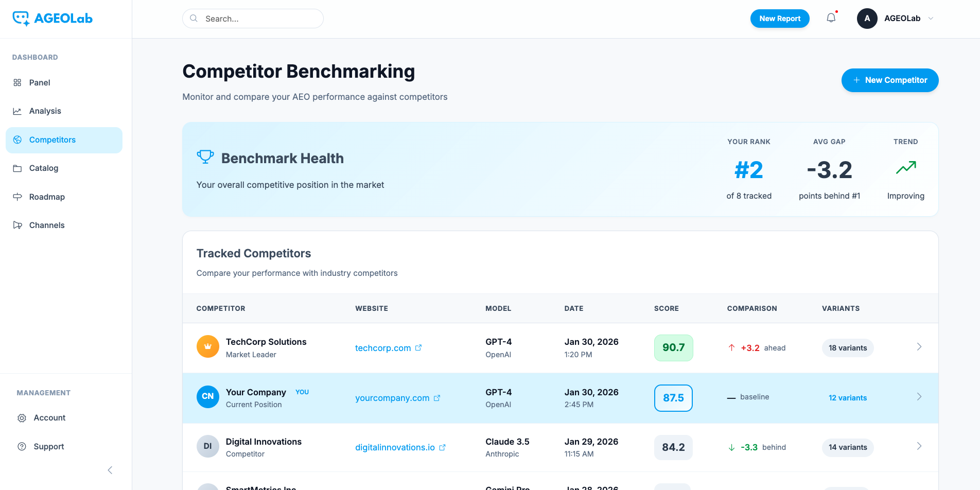Click the TechCorp Solutions crown avatar
The height and width of the screenshot is (490, 980).
tap(207, 347)
